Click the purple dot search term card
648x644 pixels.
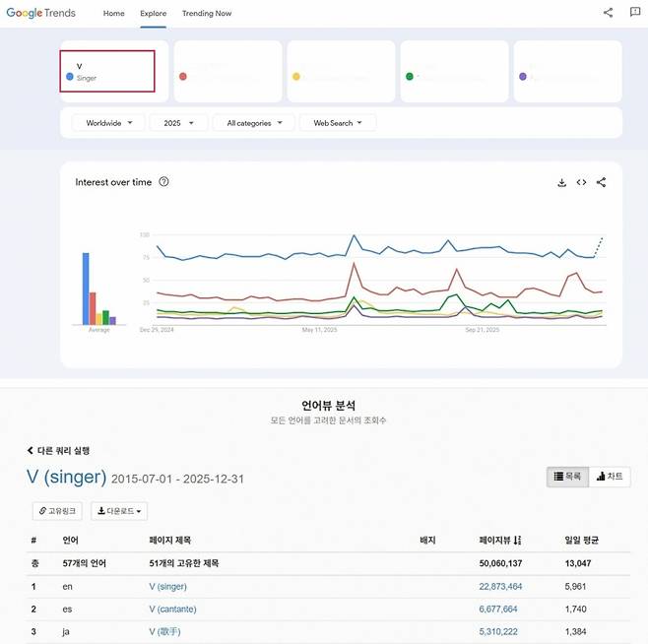[568, 71]
